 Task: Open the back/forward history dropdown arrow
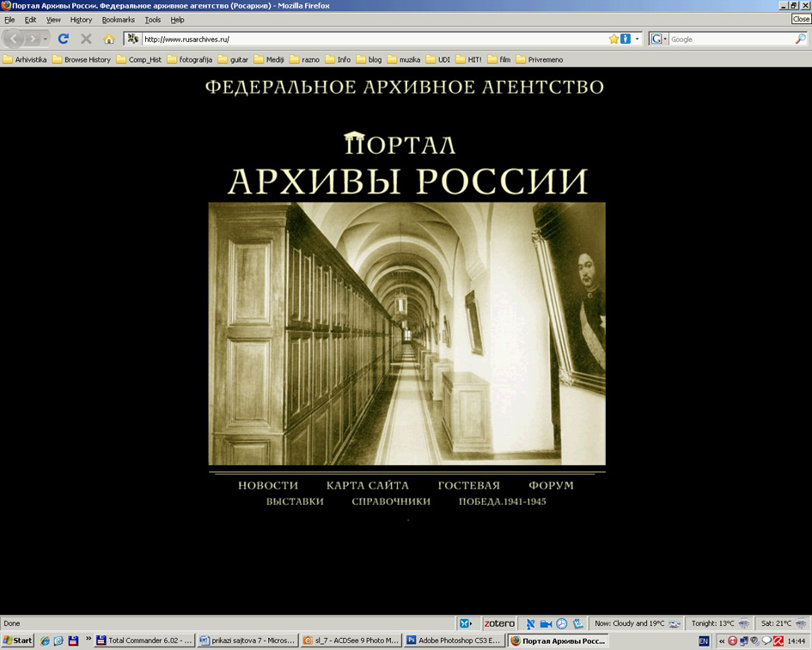point(46,39)
